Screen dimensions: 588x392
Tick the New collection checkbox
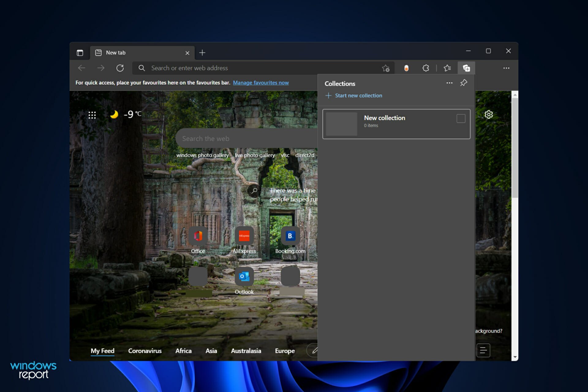461,119
